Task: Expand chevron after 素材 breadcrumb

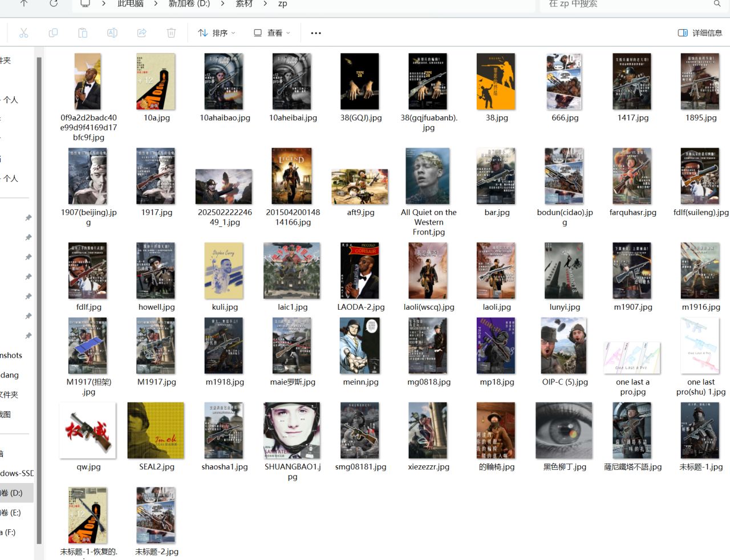Action: [x=265, y=3]
